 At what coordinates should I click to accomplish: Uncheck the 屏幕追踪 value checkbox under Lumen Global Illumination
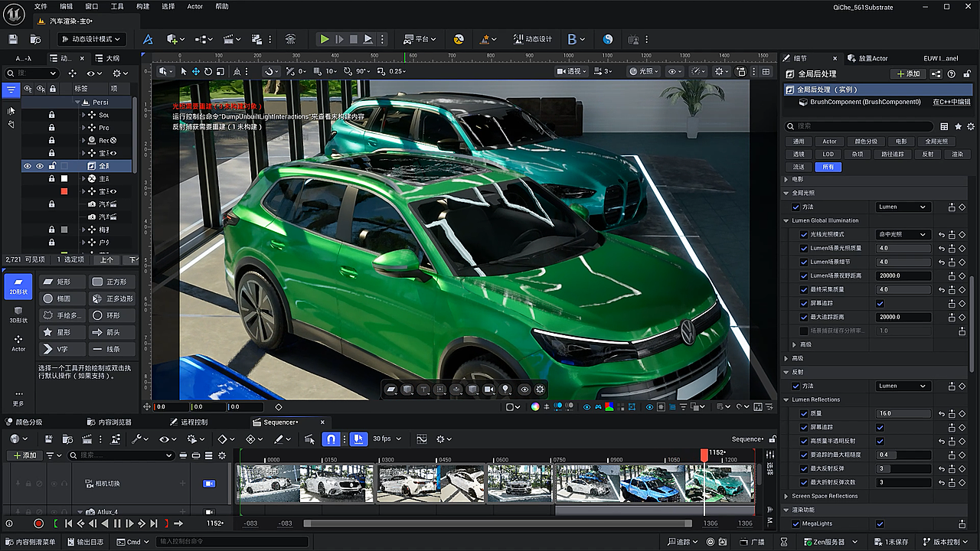click(880, 303)
